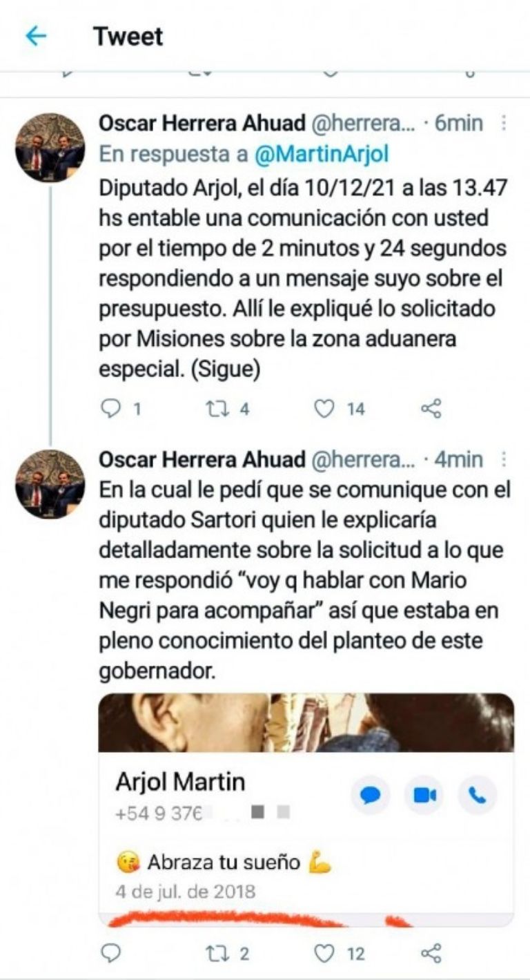
Task: Share the first Oscar Herrera tweet
Action: (431, 410)
